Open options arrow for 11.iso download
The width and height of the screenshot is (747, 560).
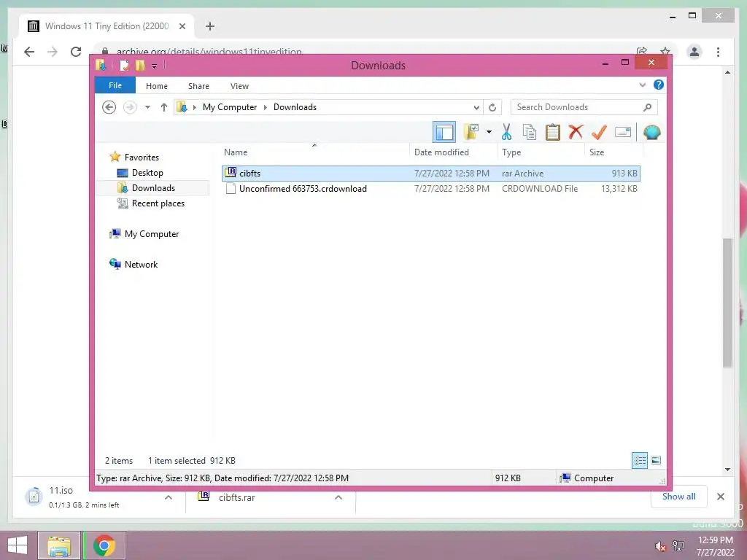click(x=169, y=497)
